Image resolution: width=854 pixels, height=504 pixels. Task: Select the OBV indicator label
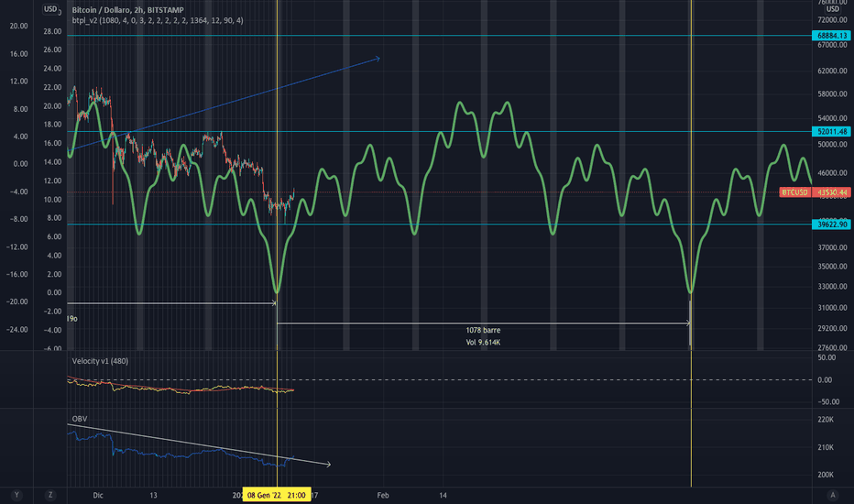tap(80, 419)
